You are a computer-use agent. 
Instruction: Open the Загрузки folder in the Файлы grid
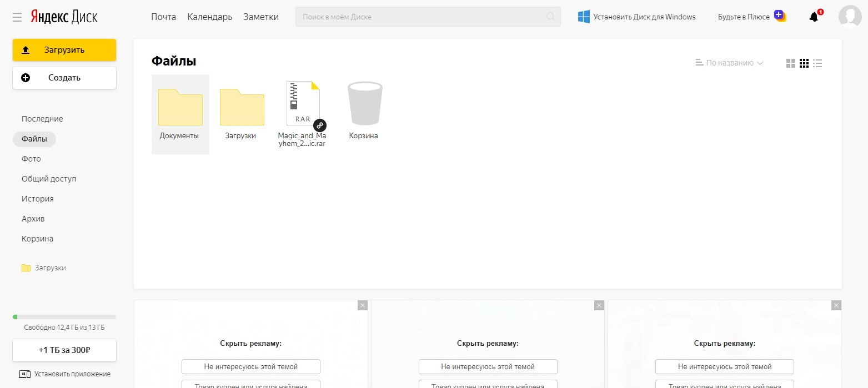[242, 114]
